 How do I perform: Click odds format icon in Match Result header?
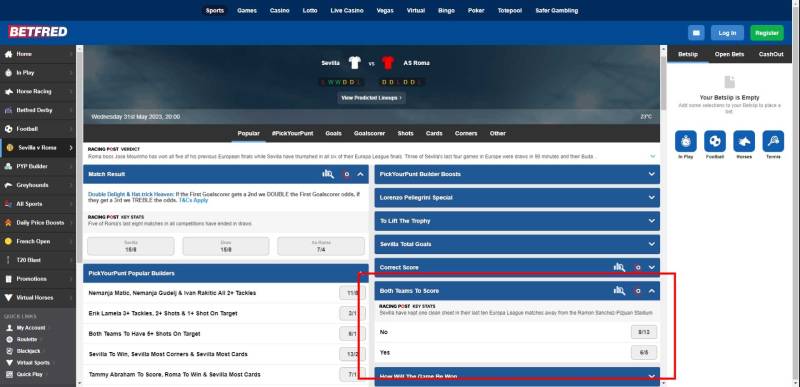(346, 174)
